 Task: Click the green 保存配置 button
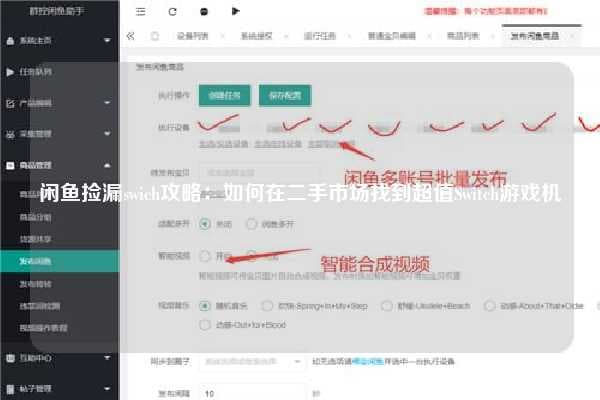pos(285,95)
